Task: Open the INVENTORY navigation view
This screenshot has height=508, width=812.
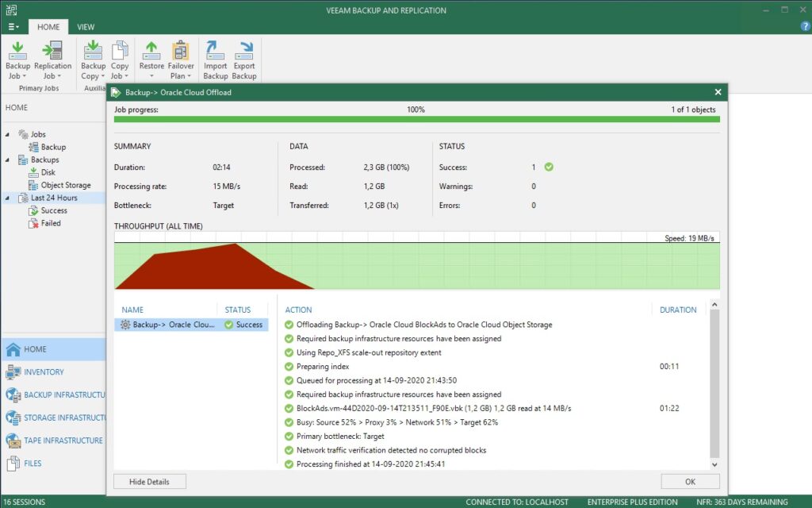Action: (53, 372)
